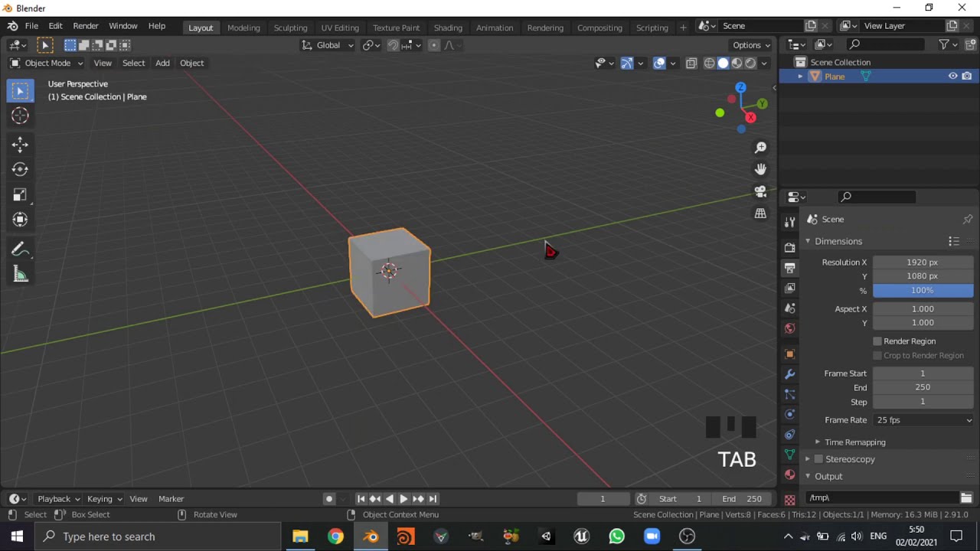Switch to Rendered viewport shading

750,63
